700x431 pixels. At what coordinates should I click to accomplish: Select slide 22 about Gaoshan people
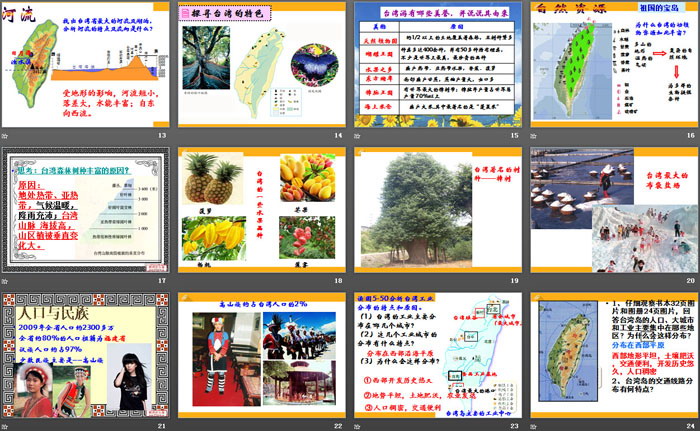(x=261, y=354)
